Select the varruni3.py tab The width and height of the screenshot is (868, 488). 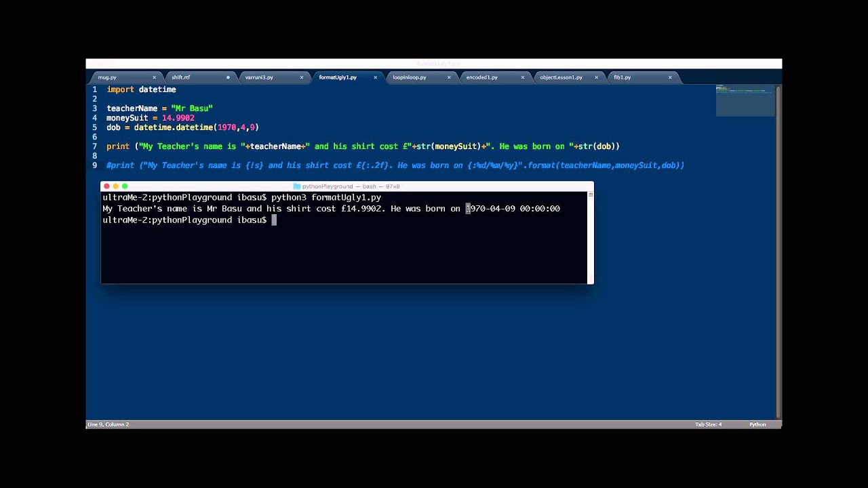[259, 77]
